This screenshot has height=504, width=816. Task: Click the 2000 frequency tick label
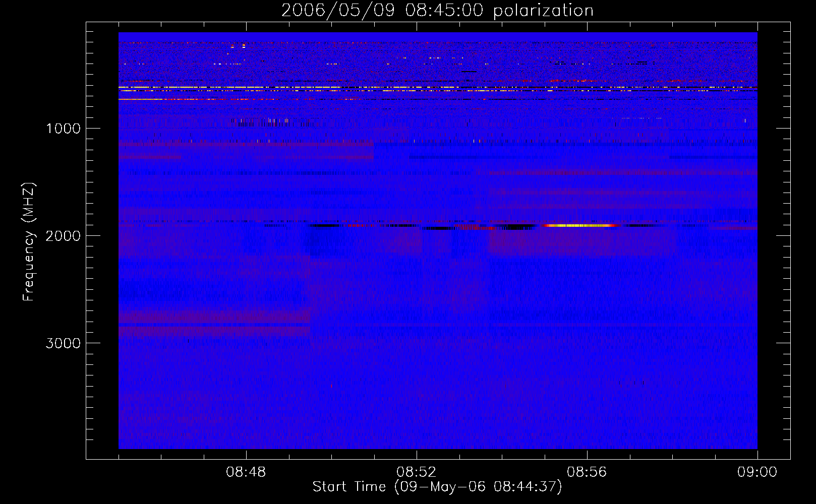(x=63, y=236)
